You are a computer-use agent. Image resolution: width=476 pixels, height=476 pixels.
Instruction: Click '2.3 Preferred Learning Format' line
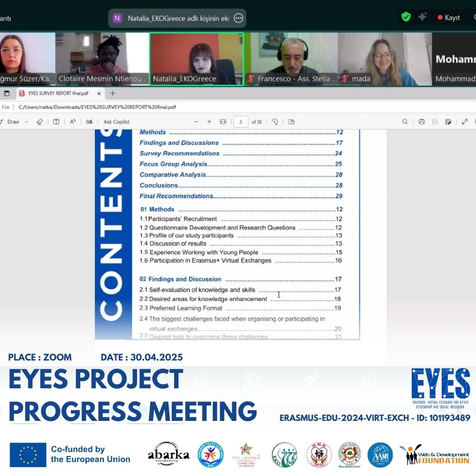pos(241,308)
